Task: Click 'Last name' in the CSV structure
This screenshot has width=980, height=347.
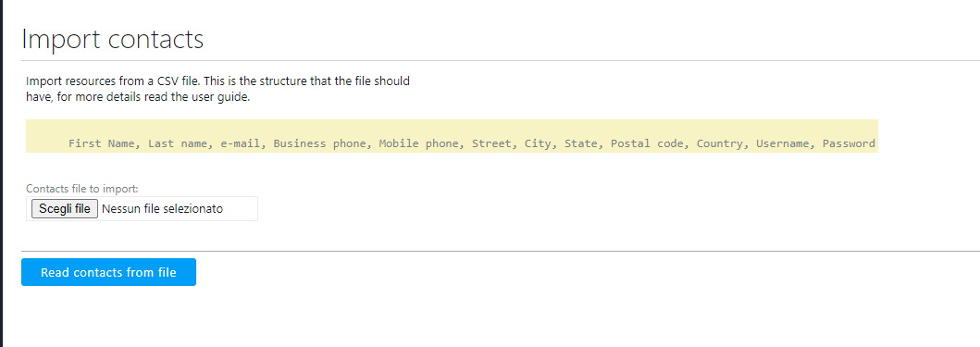Action: pyautogui.click(x=178, y=143)
